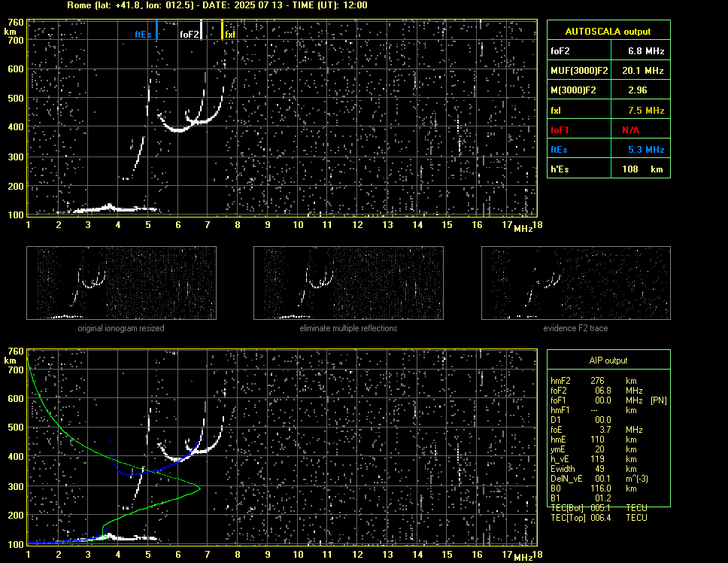
Task: Click the blue ftEs row label in table
Action: (559, 150)
